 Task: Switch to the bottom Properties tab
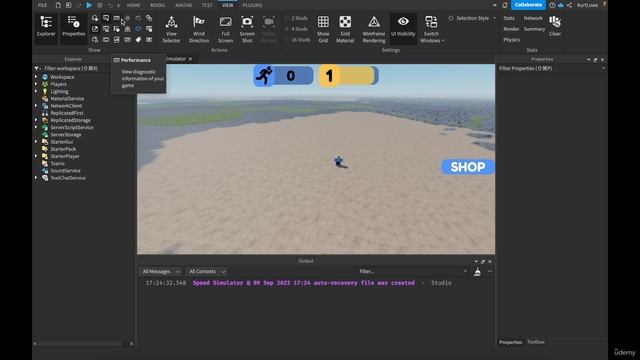pos(510,342)
